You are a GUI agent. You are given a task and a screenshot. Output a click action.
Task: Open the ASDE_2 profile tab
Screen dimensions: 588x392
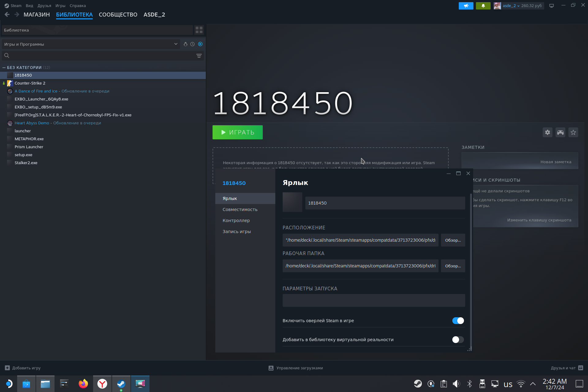(x=154, y=15)
